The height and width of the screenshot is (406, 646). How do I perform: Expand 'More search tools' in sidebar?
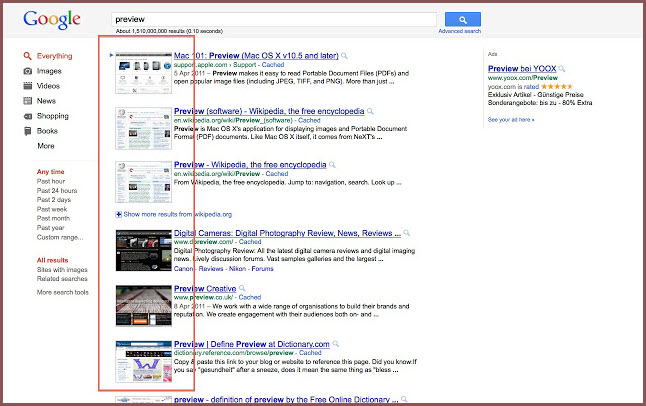pos(63,292)
